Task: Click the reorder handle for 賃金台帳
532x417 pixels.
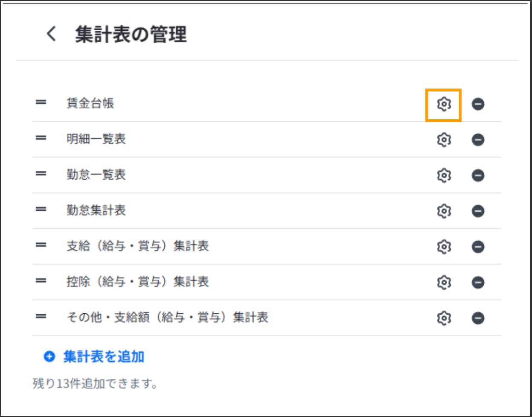Action: [x=41, y=102]
